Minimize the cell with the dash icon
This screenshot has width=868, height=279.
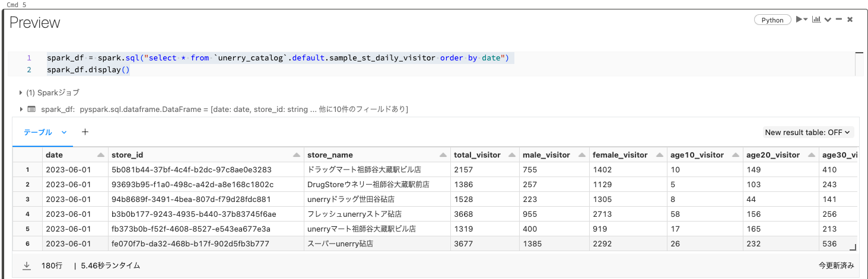[839, 20]
